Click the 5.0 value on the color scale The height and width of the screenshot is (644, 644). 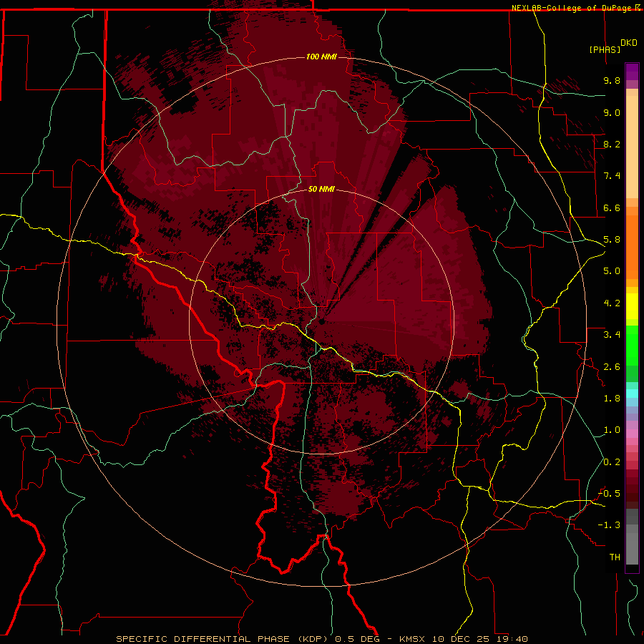(612, 271)
